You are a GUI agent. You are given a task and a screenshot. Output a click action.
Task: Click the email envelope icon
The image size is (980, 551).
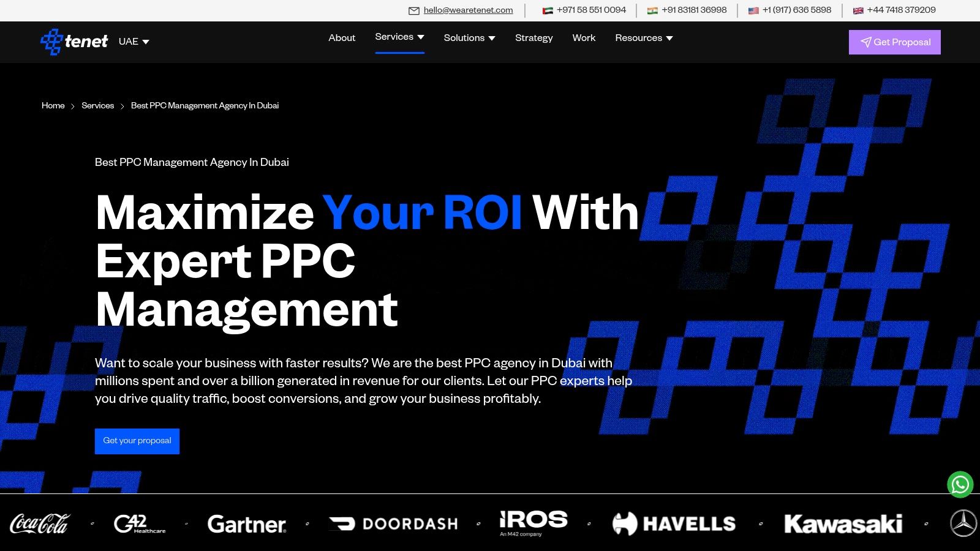click(414, 10)
